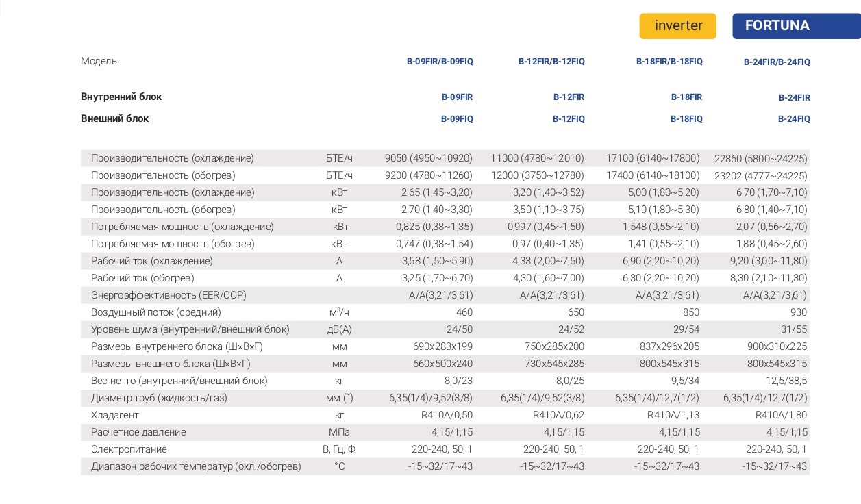Click net weight value 8,0/23

point(458,381)
